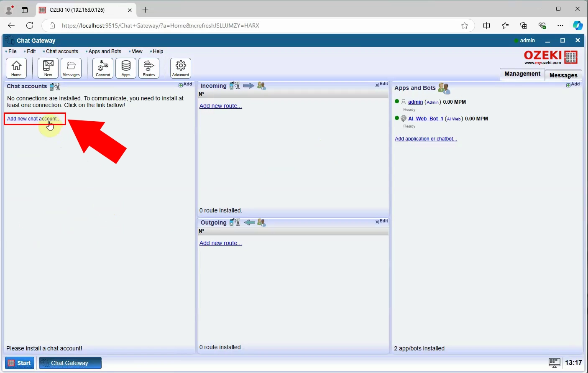
Task: Select the OZEKI 10 browser tab
Action: coord(86,10)
